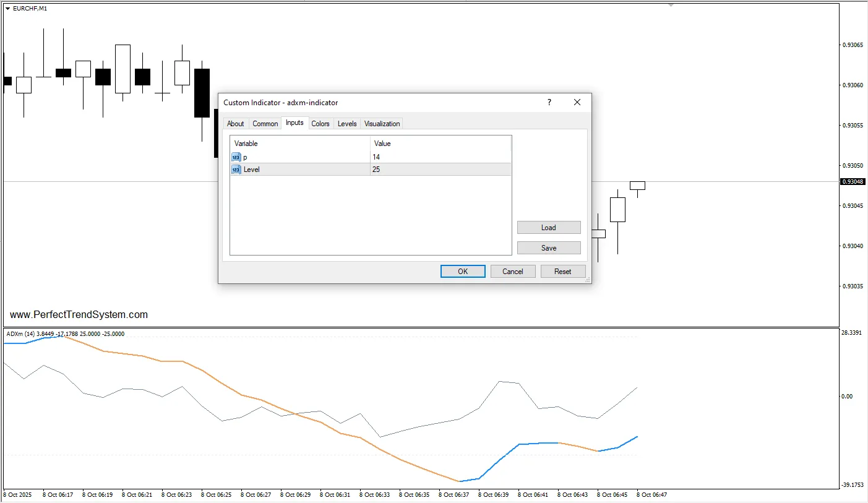Click the gray chart shift triangle marker

[671, 5]
